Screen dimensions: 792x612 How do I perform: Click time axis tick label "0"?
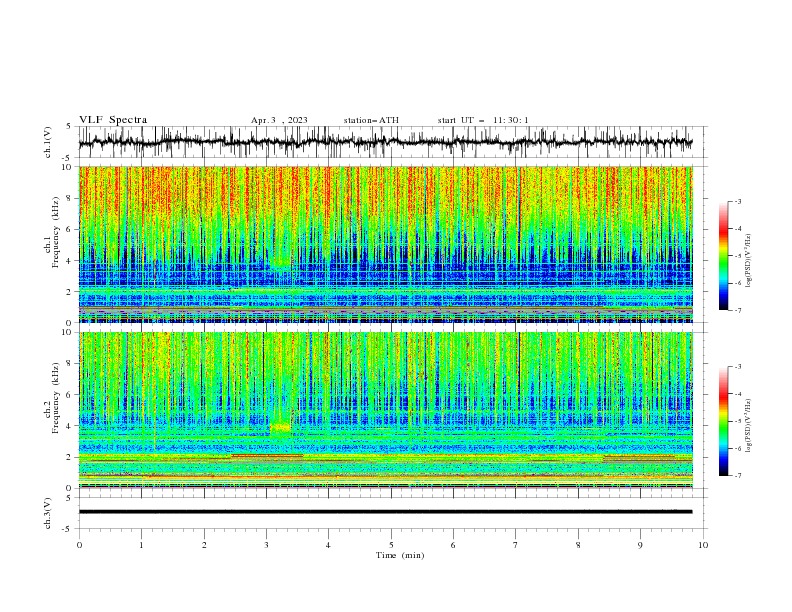[79, 545]
